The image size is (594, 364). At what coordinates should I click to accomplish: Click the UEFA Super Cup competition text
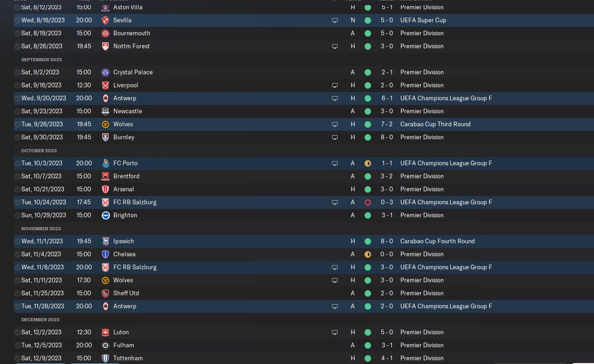[423, 20]
